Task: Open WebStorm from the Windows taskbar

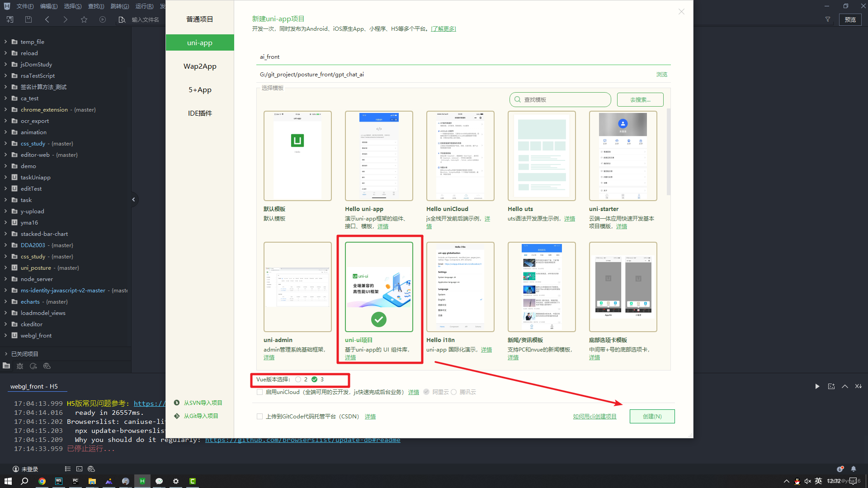Action: pos(59,481)
